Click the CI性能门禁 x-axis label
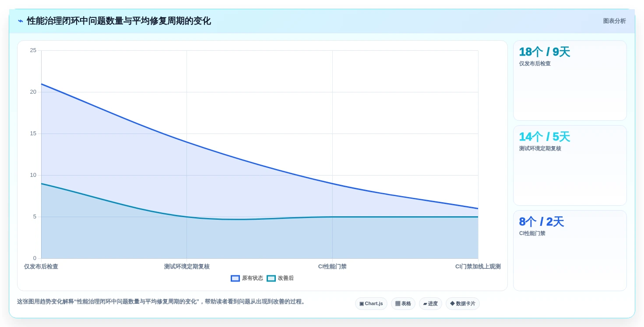Image resolution: width=644 pixels, height=327 pixels. coord(332,267)
